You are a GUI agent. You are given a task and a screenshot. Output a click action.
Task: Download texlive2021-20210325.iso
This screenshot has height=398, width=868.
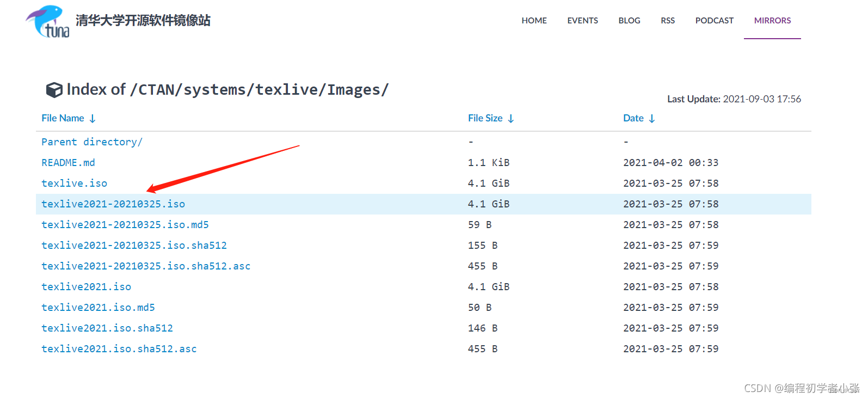[113, 204]
